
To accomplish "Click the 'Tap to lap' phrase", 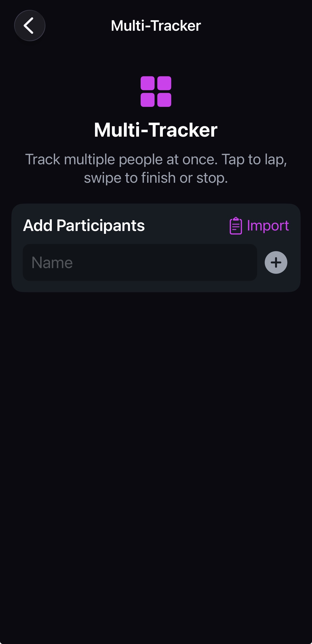I will click(254, 159).
